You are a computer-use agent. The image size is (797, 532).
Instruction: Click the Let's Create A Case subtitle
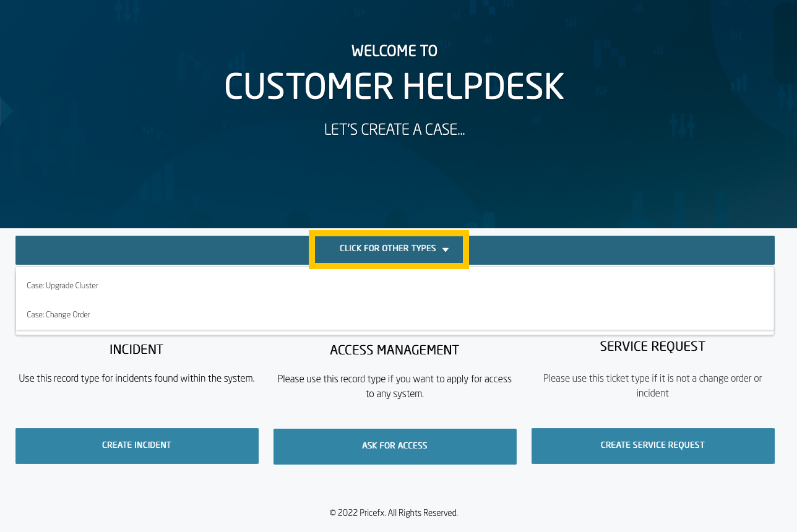pos(394,130)
